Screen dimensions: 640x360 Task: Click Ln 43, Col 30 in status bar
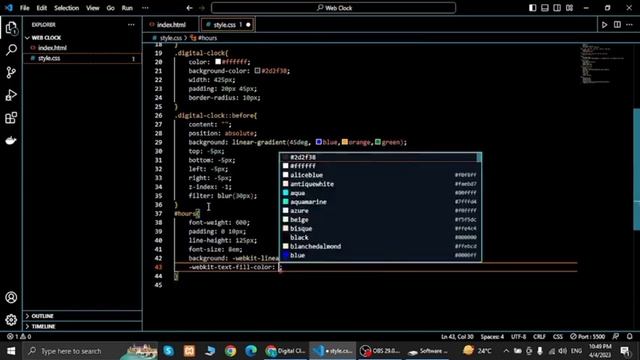[x=457, y=337]
